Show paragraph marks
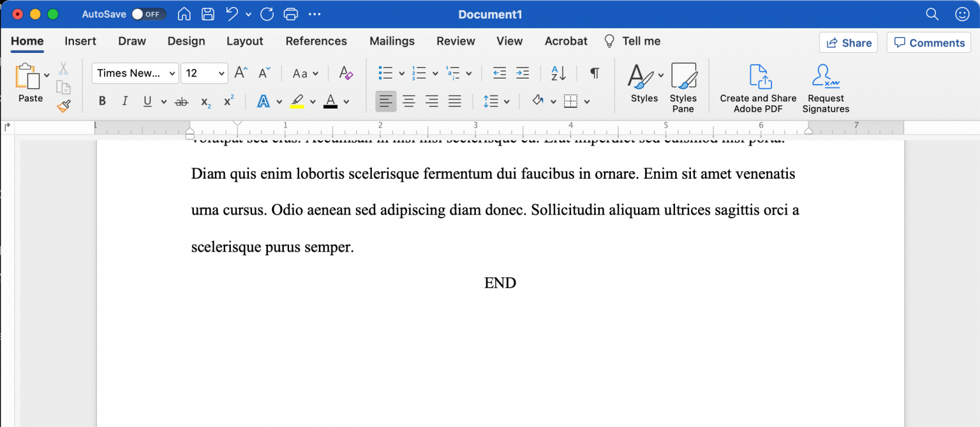Image resolution: width=980 pixels, height=427 pixels. coord(594,73)
